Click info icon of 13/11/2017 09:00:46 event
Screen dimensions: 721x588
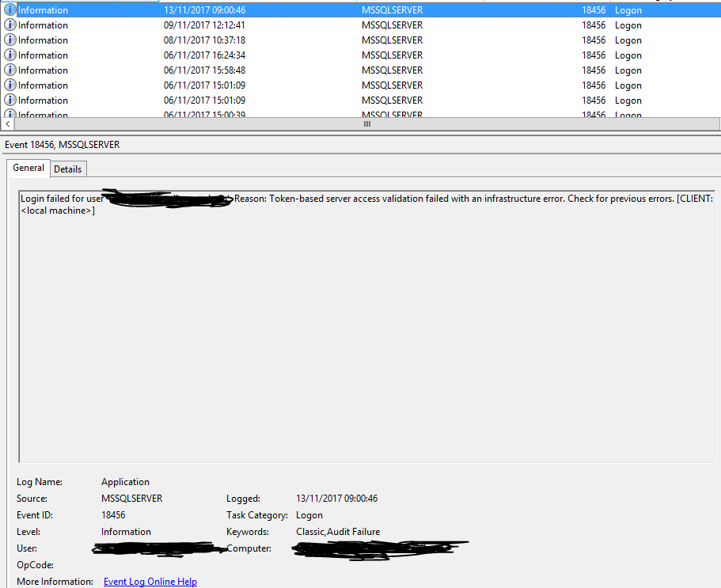tap(9, 9)
